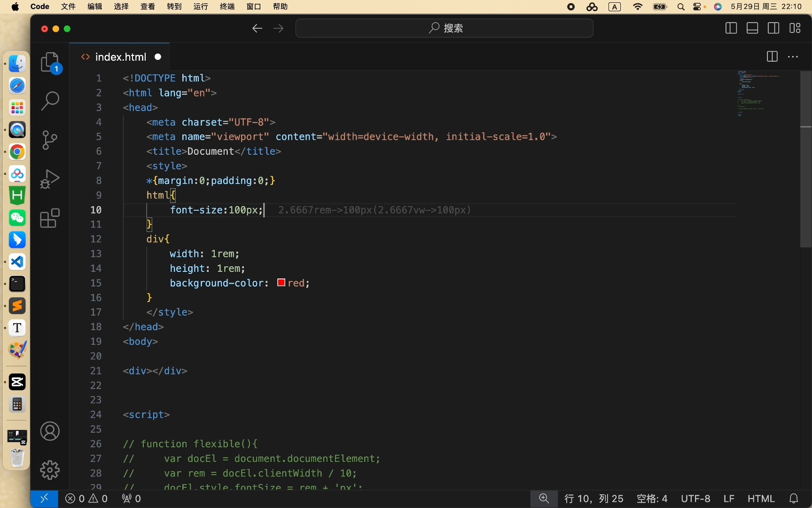
Task: Change end of line sequence LF
Action: [x=729, y=499]
